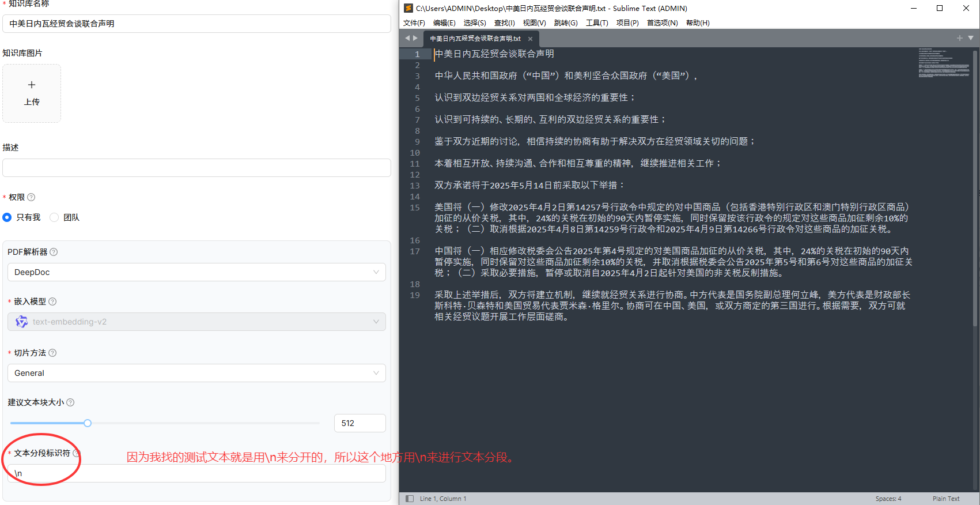Open the 视图(V) menu in Sublime Text
Screen dimensions: 980x505
(x=534, y=23)
